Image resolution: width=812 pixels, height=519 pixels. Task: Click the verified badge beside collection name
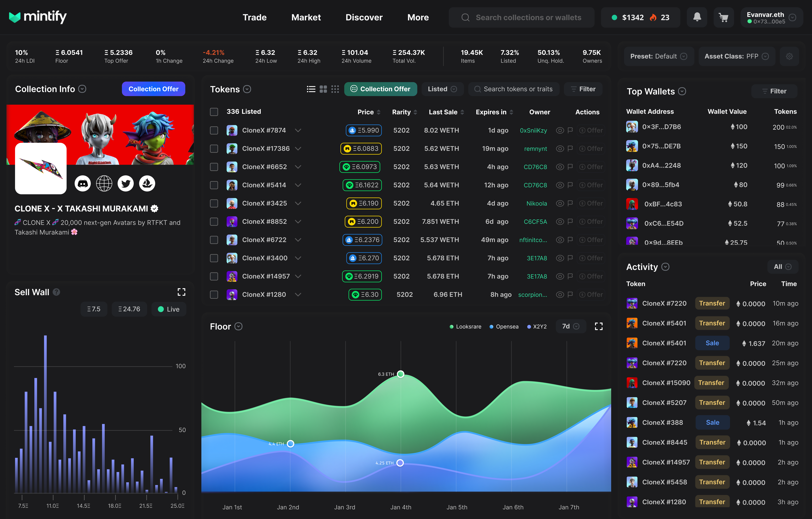(x=154, y=209)
